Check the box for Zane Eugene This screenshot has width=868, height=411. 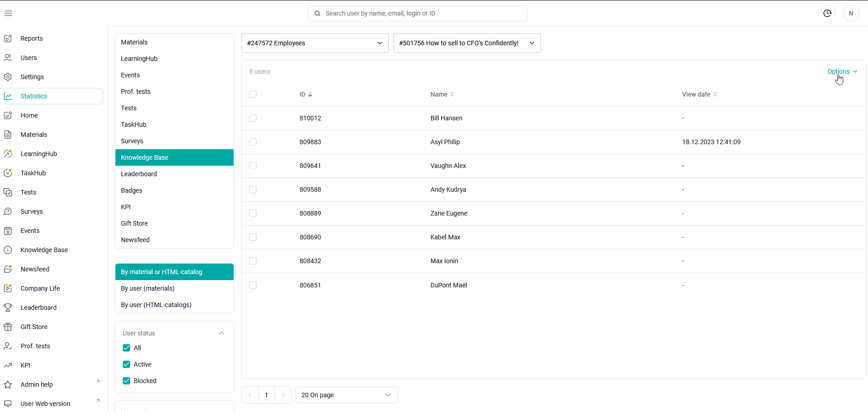click(253, 213)
